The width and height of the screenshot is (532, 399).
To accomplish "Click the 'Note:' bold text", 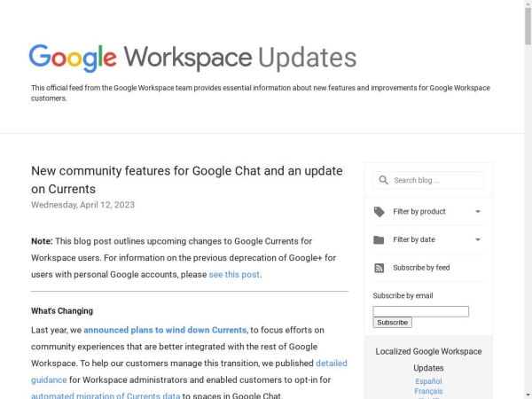I will click(x=42, y=241).
